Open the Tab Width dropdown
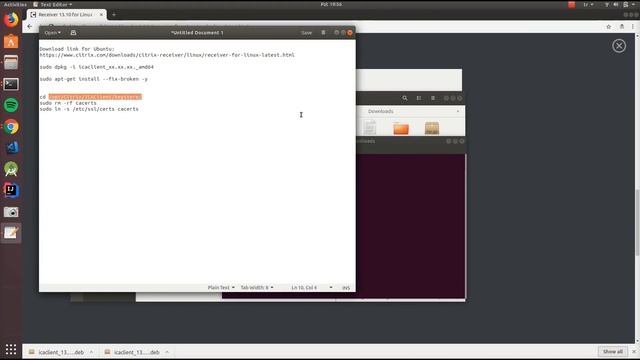Image resolution: width=640 pixels, height=360 pixels. click(257, 288)
